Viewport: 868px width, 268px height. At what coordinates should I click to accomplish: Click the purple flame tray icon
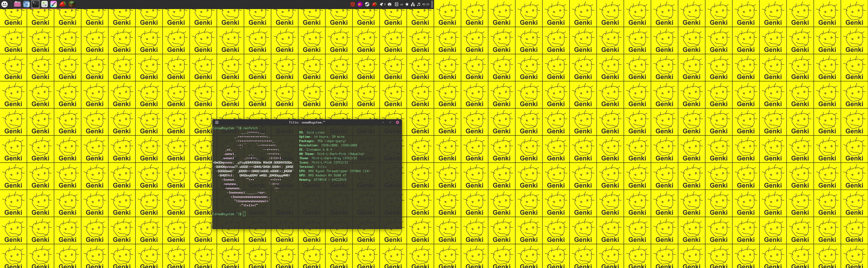360,4
